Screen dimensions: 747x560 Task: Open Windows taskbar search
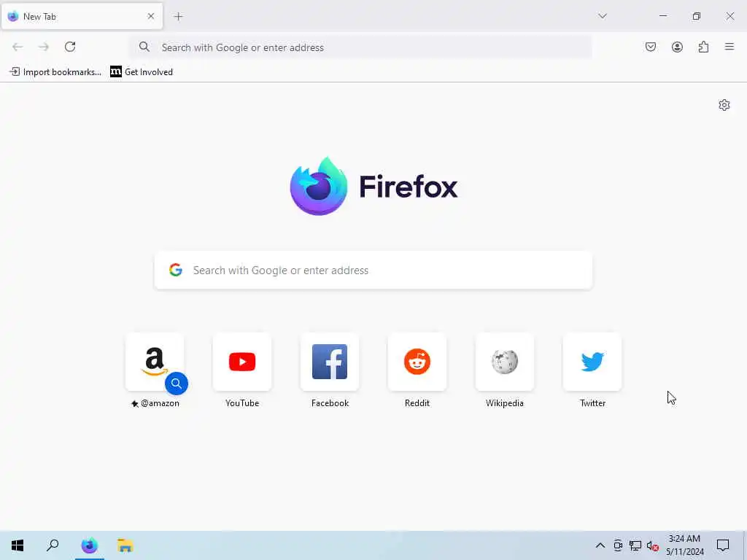point(53,545)
